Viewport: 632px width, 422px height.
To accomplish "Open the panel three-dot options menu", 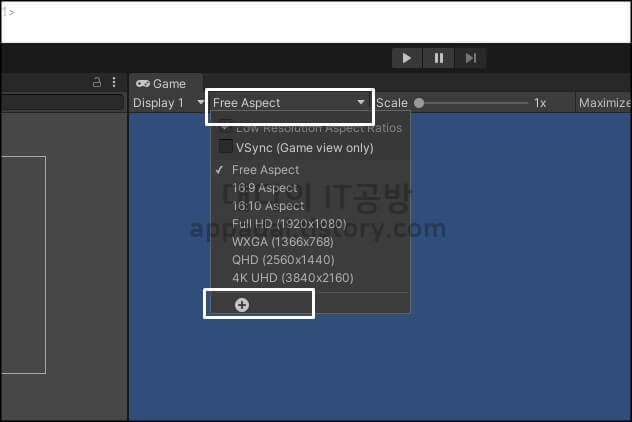I will coord(114,82).
